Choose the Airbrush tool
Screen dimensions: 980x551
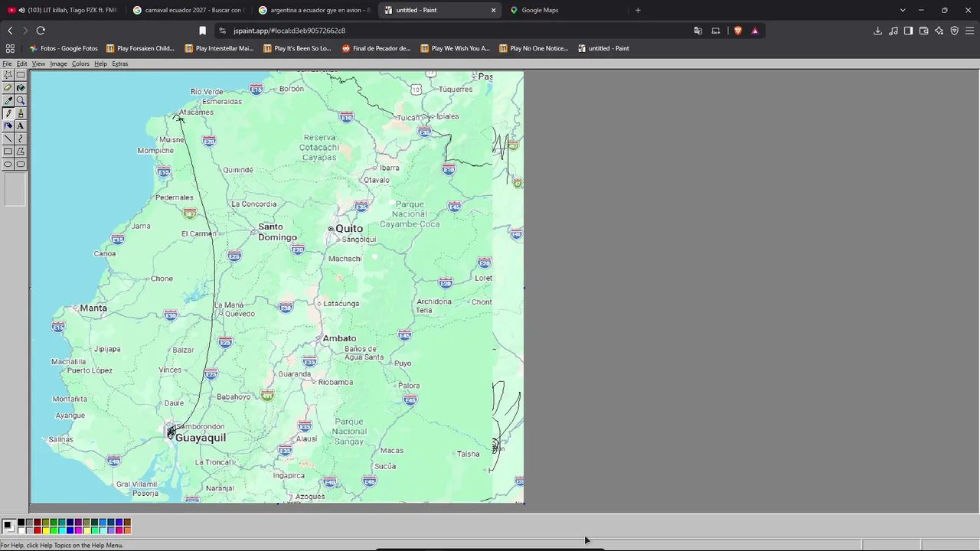(x=8, y=126)
